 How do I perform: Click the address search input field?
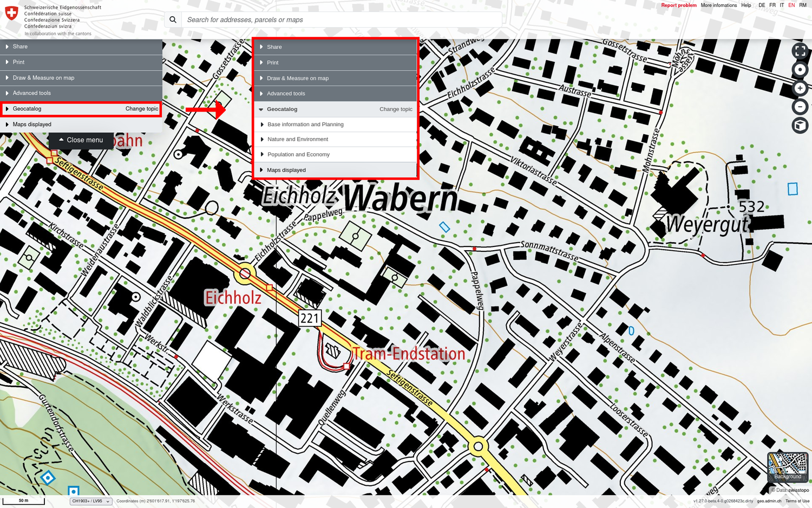coord(341,19)
